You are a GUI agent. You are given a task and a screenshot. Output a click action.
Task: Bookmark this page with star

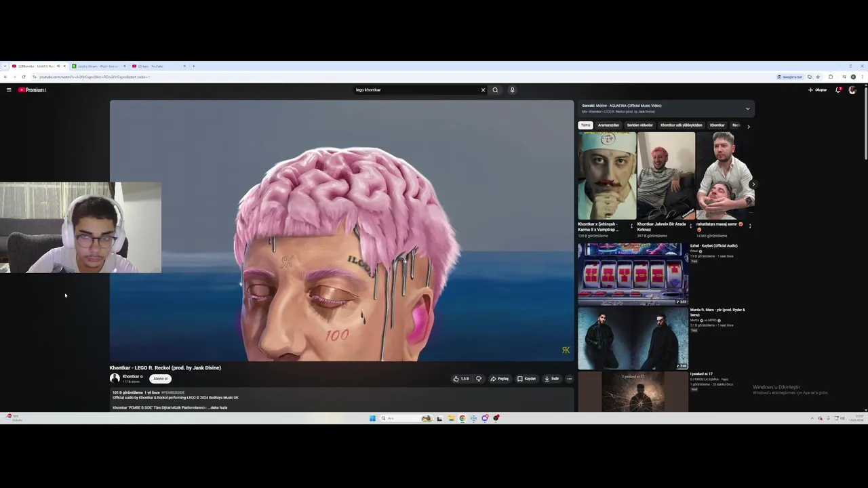click(x=818, y=77)
